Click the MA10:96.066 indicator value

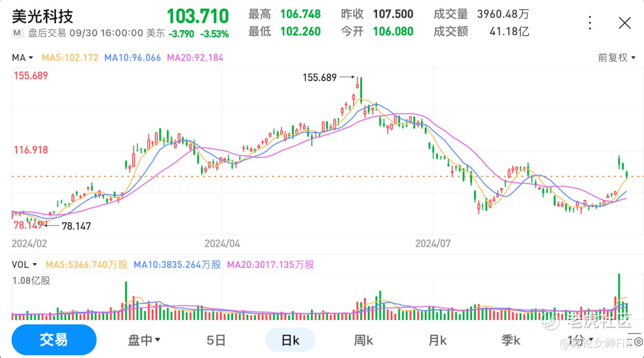pos(132,58)
